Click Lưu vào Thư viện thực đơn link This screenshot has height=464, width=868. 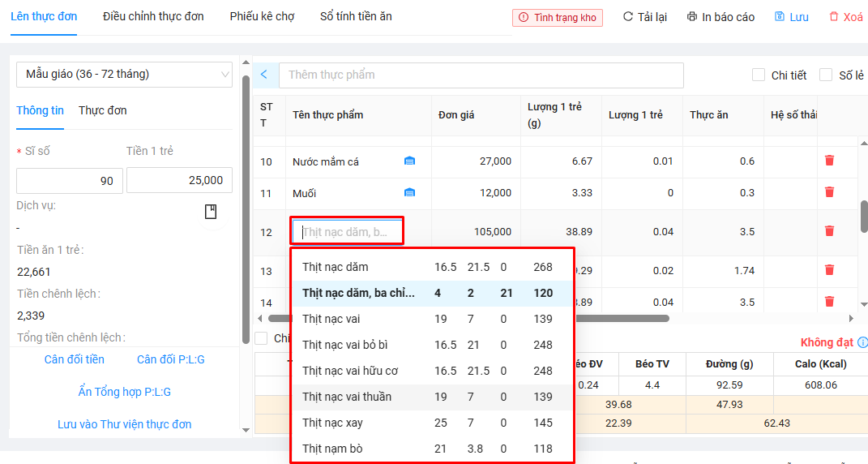point(125,424)
